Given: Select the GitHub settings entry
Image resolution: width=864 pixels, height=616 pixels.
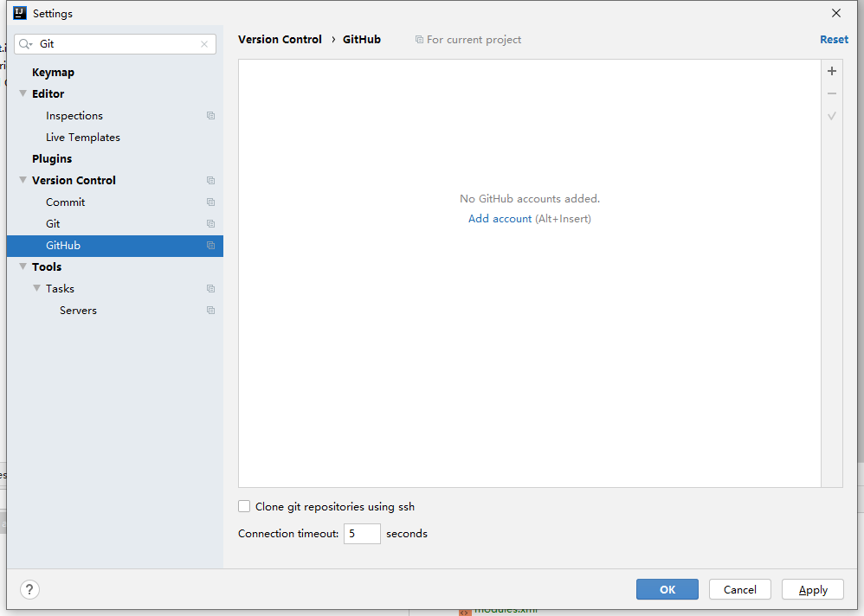Looking at the screenshot, I should tap(115, 246).
